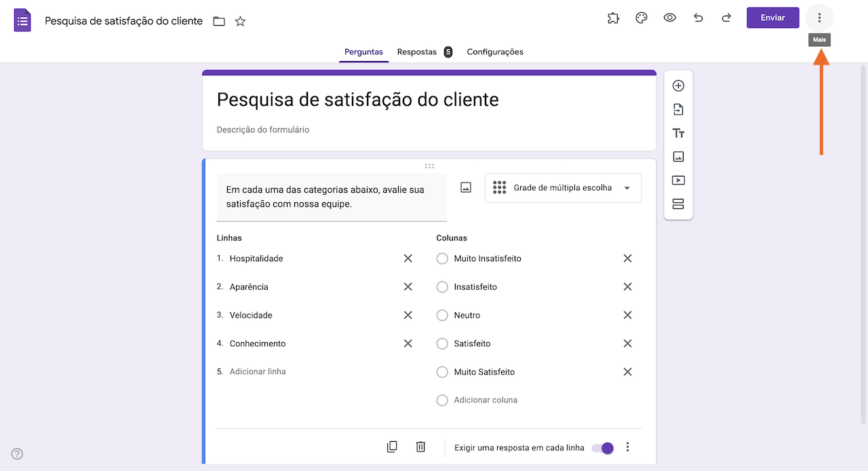868x471 pixels.
Task: Preview the form using the eye icon
Action: (x=670, y=18)
